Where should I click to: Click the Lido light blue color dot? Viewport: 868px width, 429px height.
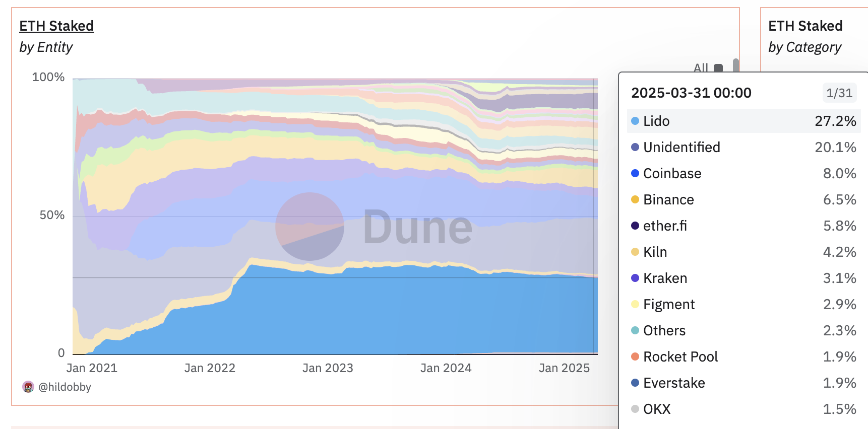[635, 121]
